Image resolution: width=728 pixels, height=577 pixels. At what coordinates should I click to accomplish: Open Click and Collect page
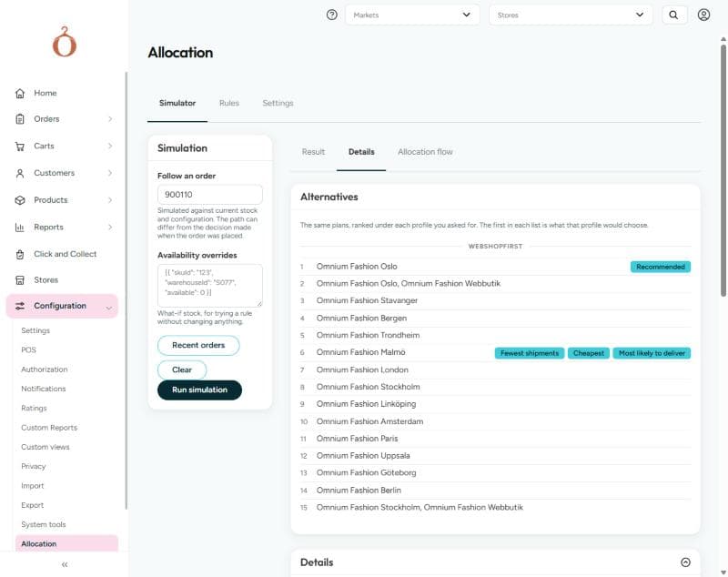point(65,255)
